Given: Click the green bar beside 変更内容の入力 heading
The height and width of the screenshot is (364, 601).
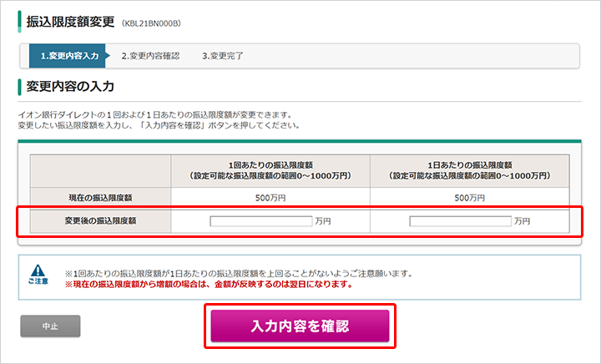Looking at the screenshot, I should pos(19,87).
